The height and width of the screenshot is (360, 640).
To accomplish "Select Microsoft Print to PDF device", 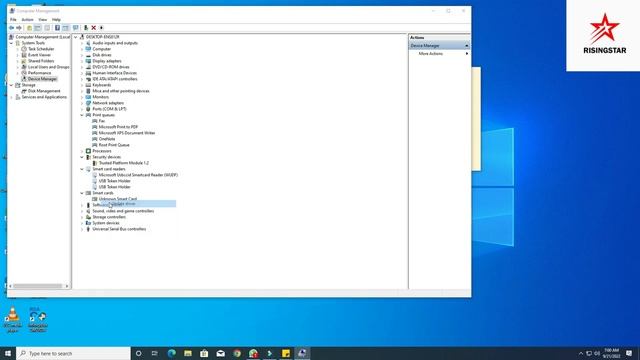I will [x=118, y=127].
